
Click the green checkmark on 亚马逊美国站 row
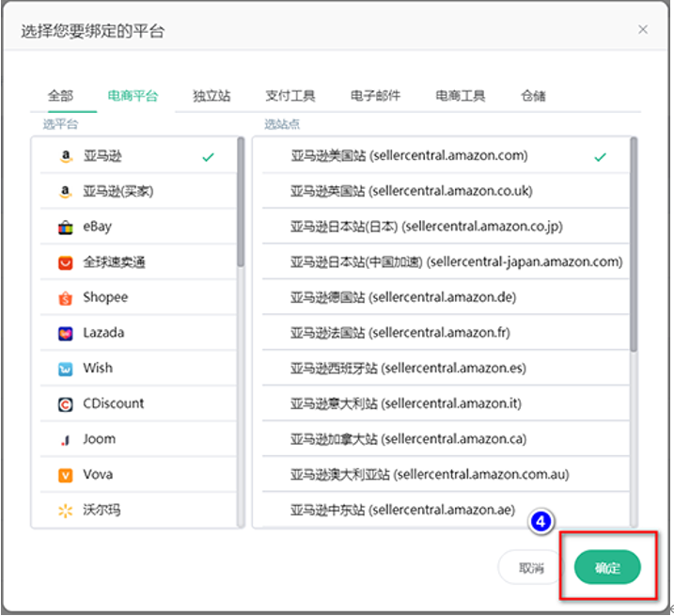[x=601, y=157]
